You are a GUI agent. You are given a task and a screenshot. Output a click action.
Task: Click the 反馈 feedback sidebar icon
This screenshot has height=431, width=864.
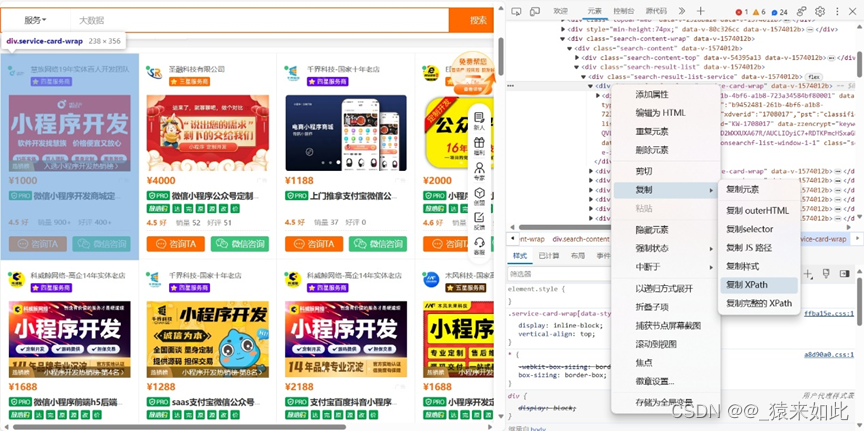coord(479,221)
